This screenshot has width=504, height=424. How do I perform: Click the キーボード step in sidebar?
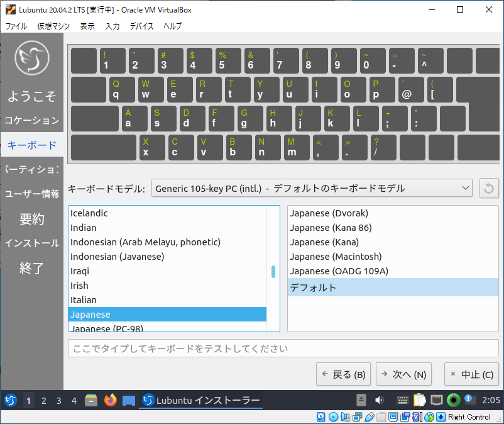coord(32,145)
